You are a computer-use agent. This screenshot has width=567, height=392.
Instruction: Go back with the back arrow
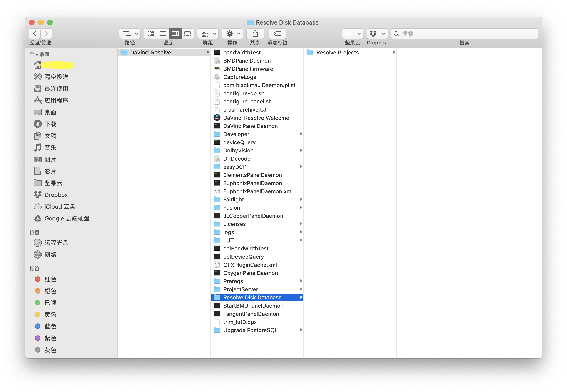[x=35, y=34]
